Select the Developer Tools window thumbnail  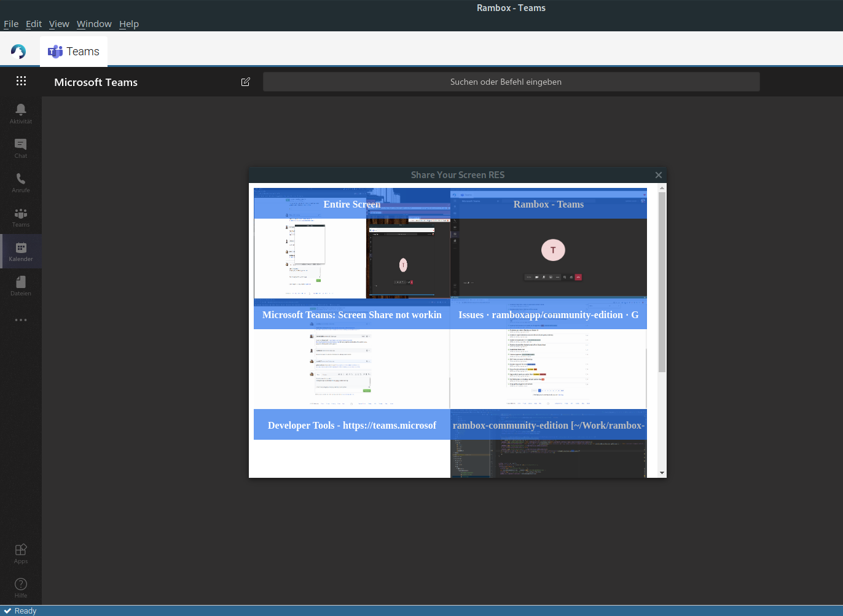tap(352, 443)
